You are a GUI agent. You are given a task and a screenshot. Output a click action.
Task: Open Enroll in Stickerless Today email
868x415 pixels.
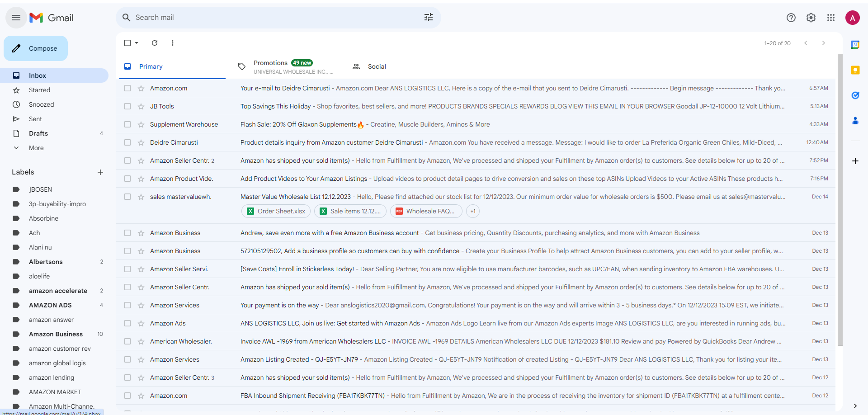[x=476, y=269]
